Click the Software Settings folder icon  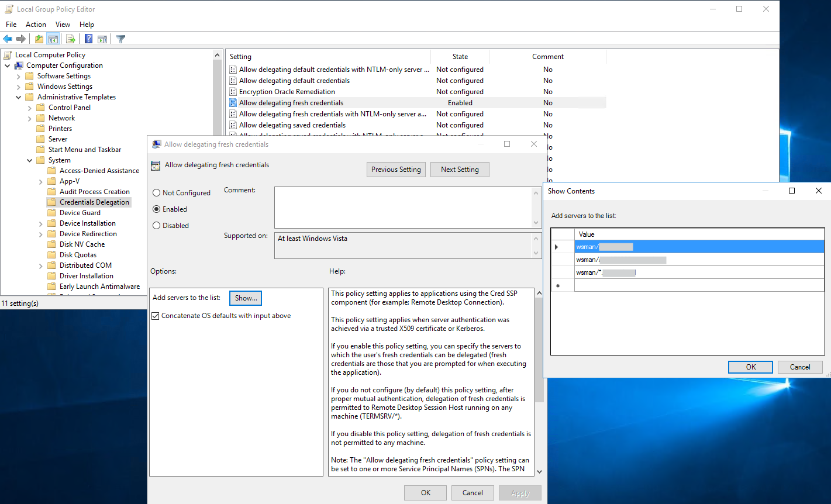pos(30,76)
